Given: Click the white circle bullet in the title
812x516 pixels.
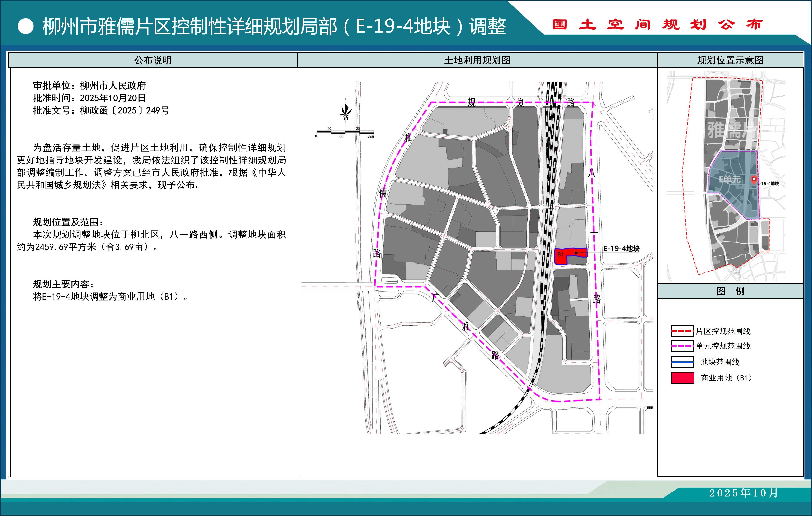Looking at the screenshot, I should coord(25,26).
